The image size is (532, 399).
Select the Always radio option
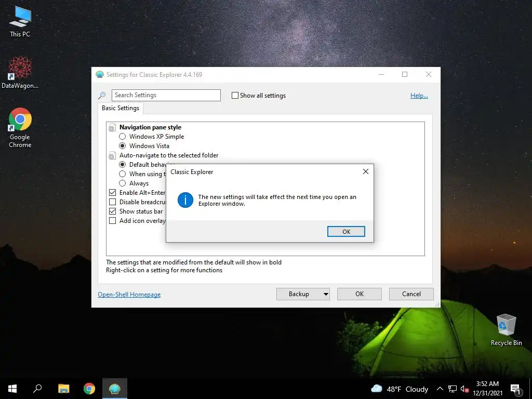pos(123,183)
